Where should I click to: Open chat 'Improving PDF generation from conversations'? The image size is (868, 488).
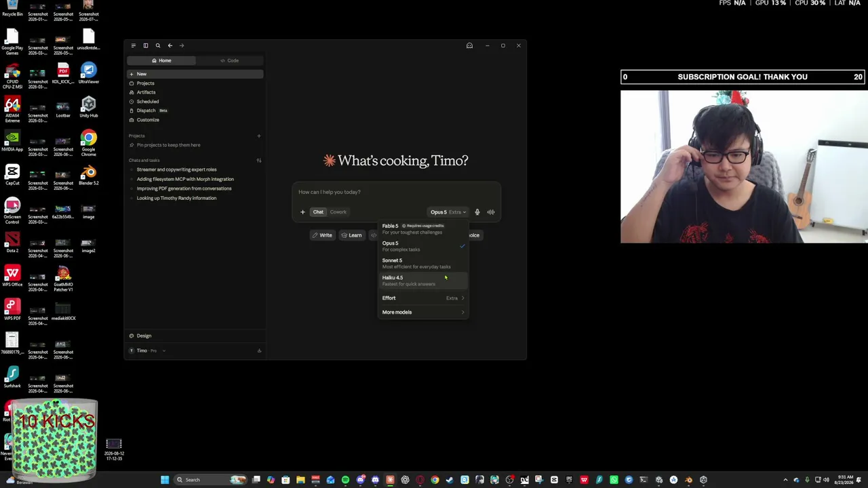click(x=195, y=188)
